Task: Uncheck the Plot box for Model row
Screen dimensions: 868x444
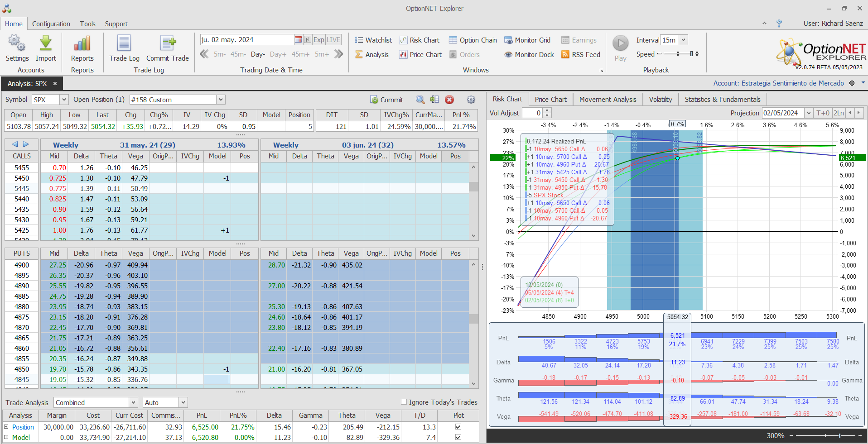Action: (x=458, y=437)
